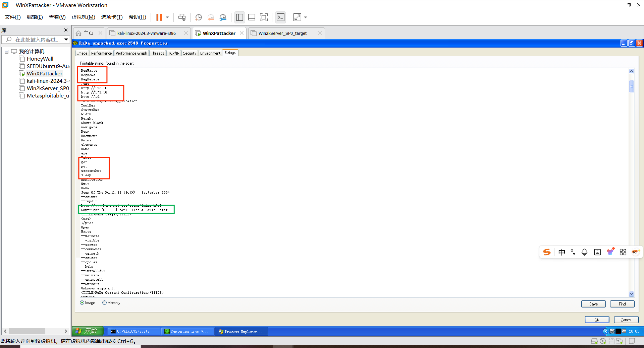Click the microphone voice input icon
Viewport: 644px width, 348px height.
584,252
